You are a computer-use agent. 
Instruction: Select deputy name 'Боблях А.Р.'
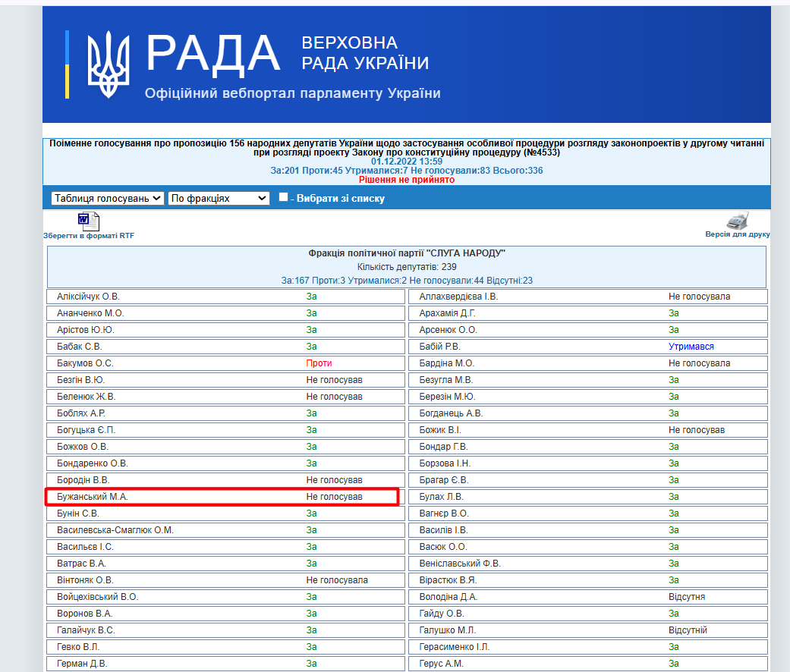pos(81,413)
